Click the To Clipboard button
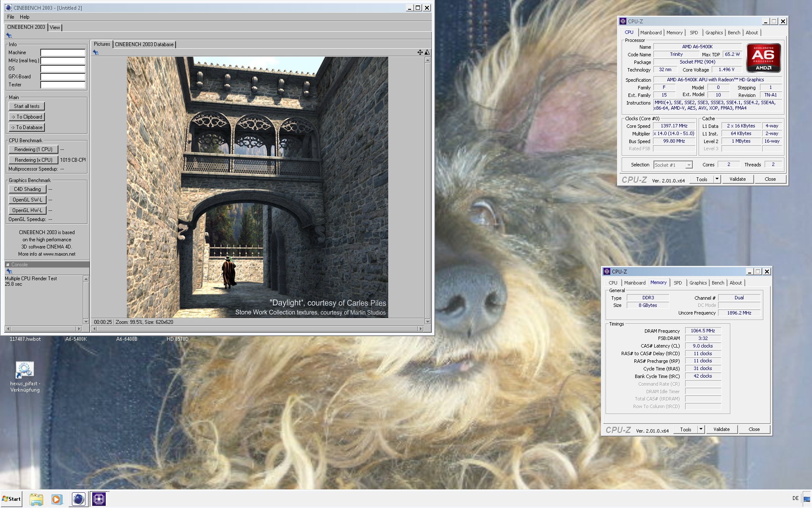 [27, 117]
